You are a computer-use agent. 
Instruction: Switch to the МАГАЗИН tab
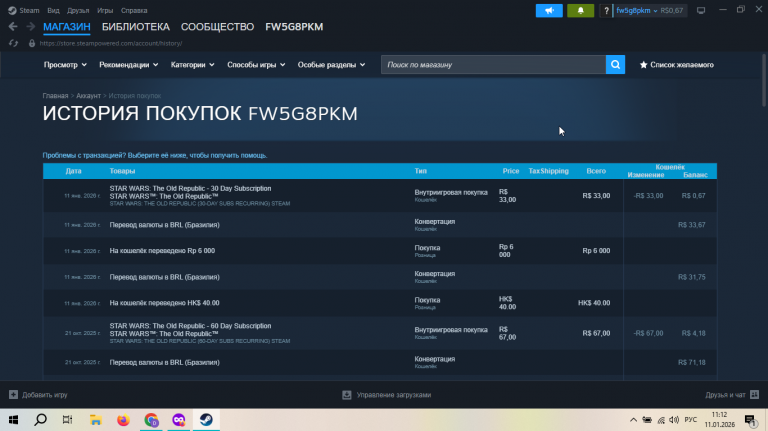point(67,27)
